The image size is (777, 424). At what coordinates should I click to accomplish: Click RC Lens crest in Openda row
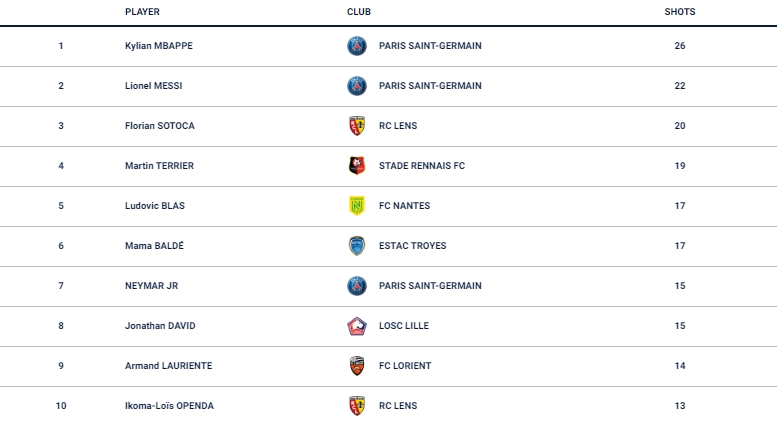pyautogui.click(x=357, y=406)
